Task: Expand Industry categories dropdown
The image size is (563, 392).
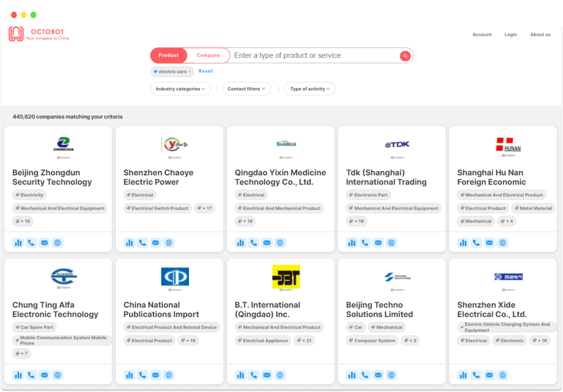Action: (180, 89)
